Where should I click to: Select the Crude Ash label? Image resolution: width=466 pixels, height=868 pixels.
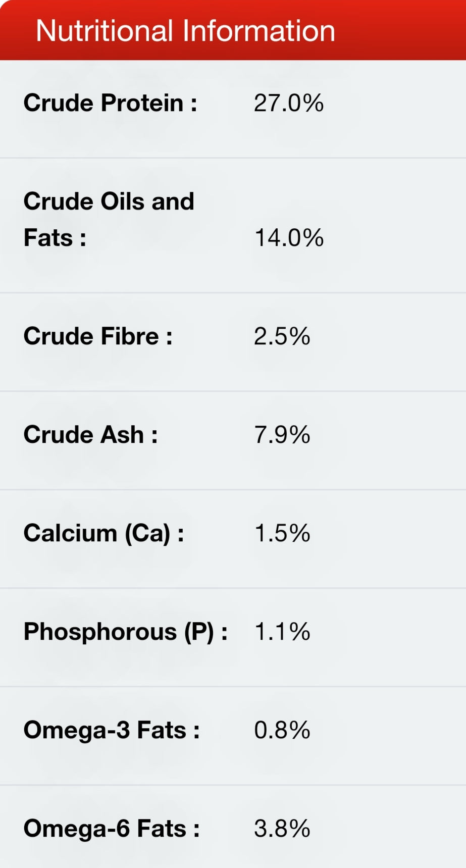(x=90, y=435)
